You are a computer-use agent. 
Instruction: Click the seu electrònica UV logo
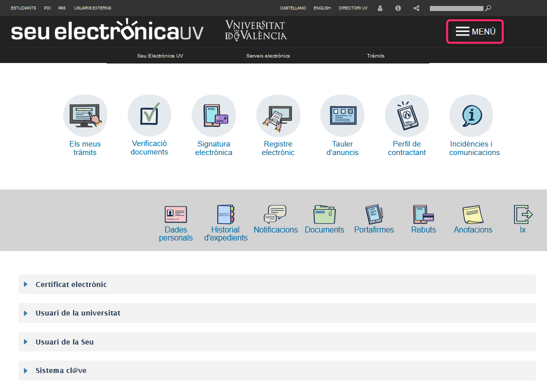107,30
